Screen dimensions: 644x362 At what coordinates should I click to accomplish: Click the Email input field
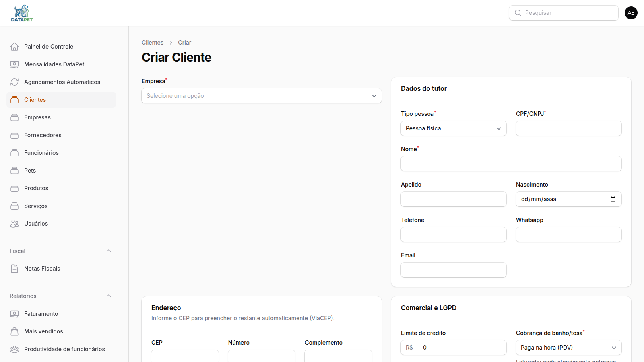tap(454, 270)
